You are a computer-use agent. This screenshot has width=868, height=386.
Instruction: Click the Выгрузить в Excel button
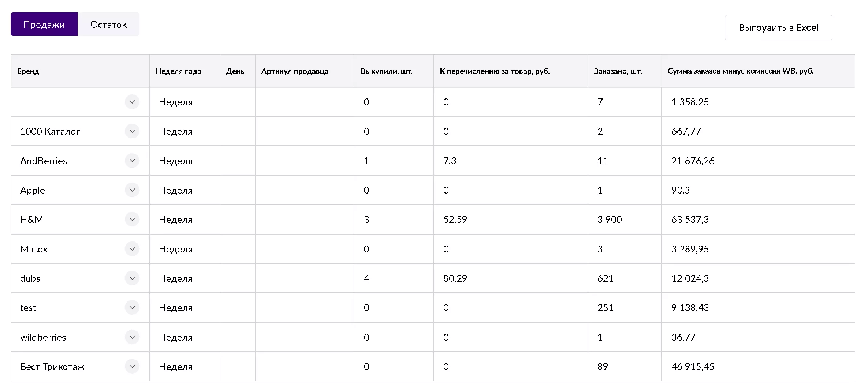point(778,28)
